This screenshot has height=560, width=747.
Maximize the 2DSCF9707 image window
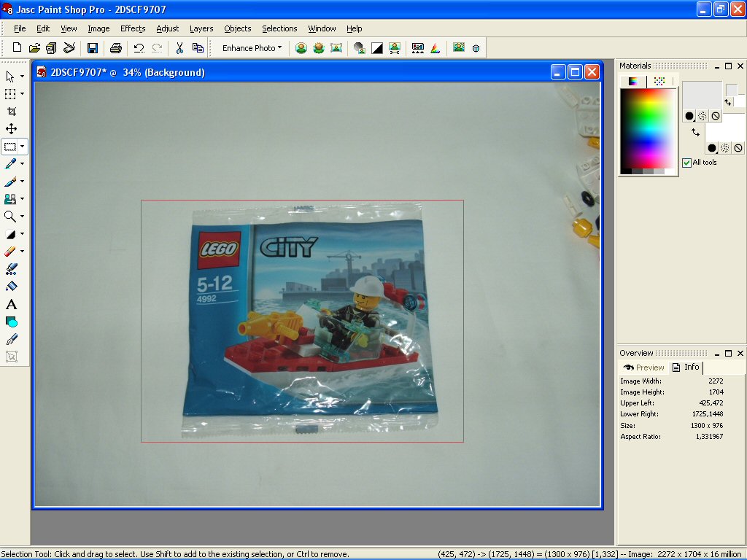point(575,72)
